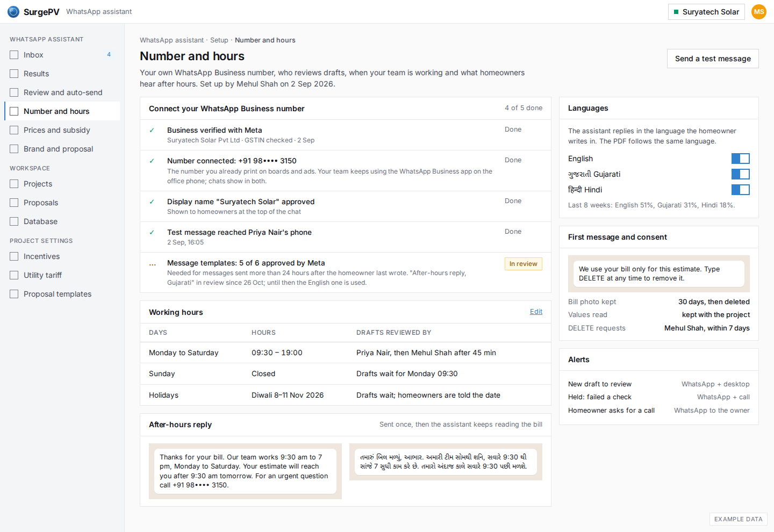Click the consent message bubble
This screenshot has width=774, height=532.
point(659,274)
